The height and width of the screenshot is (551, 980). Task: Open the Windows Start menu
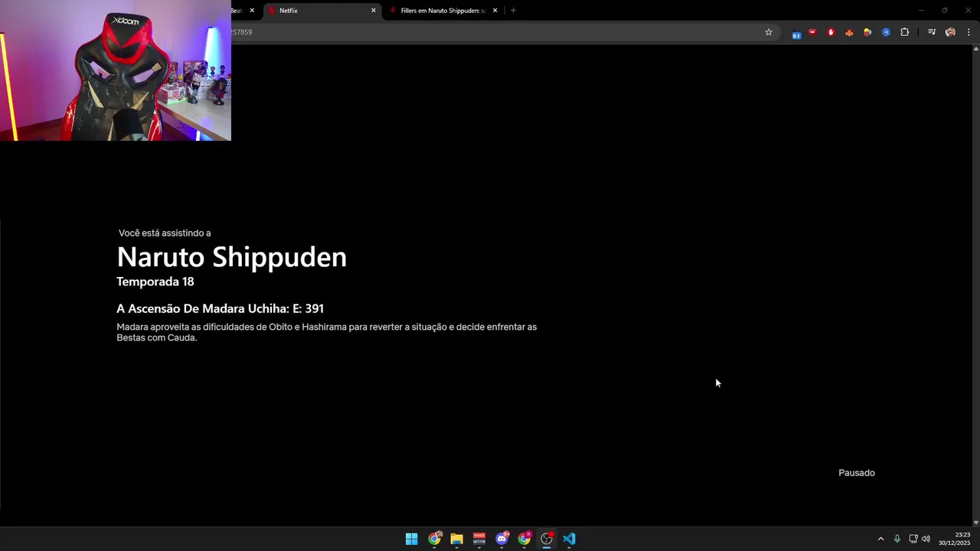(411, 539)
